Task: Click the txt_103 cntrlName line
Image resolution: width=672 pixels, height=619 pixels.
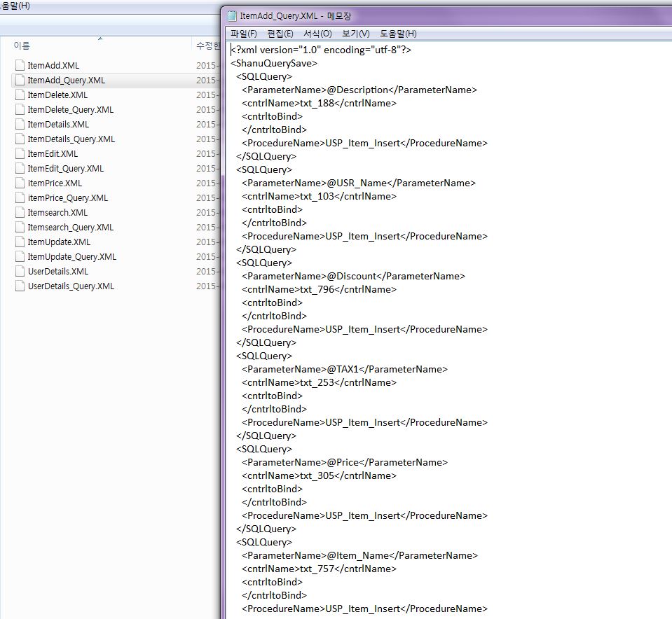Action: click(x=319, y=196)
